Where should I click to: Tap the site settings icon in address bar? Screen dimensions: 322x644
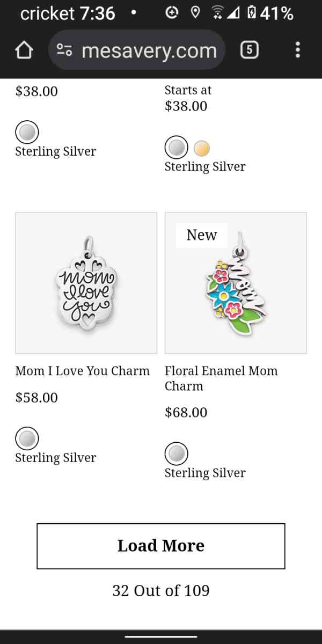(x=64, y=49)
